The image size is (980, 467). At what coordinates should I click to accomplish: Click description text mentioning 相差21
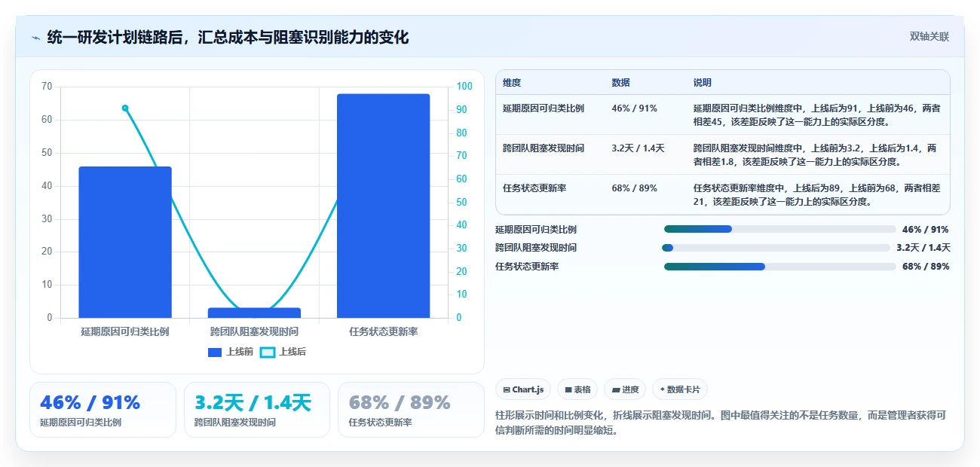click(816, 194)
